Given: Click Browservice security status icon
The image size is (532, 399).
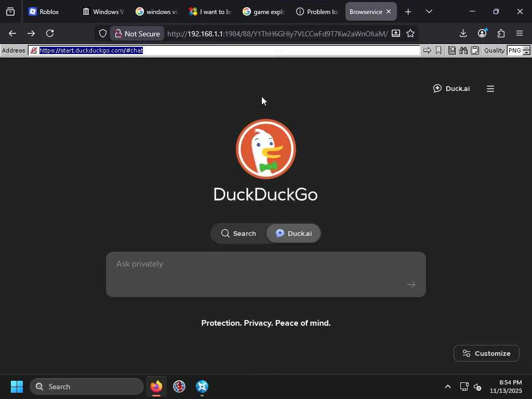Looking at the screenshot, I should pyautogui.click(x=34, y=50).
